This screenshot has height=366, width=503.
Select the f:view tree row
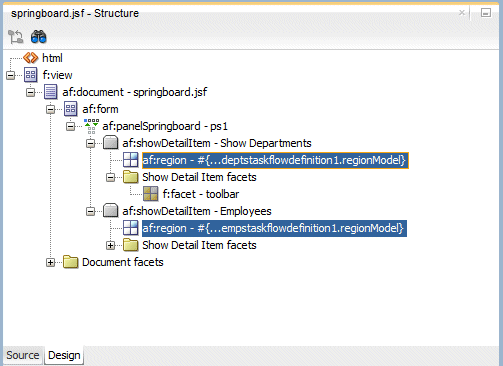tap(57, 75)
